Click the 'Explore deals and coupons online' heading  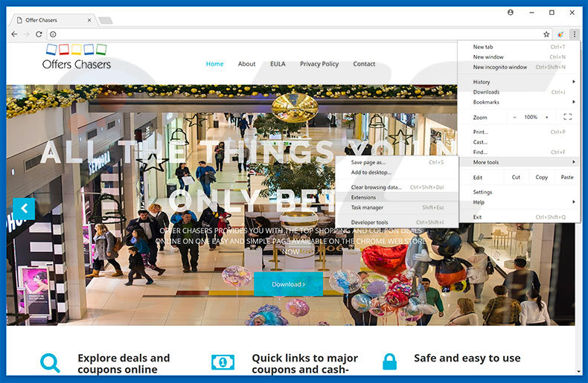click(124, 364)
